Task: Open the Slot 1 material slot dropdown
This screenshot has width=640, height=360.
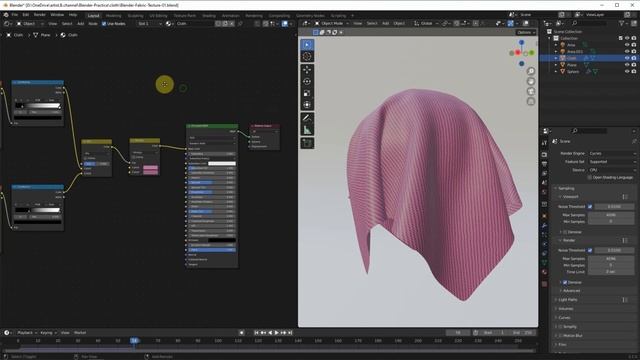Action: point(150,24)
